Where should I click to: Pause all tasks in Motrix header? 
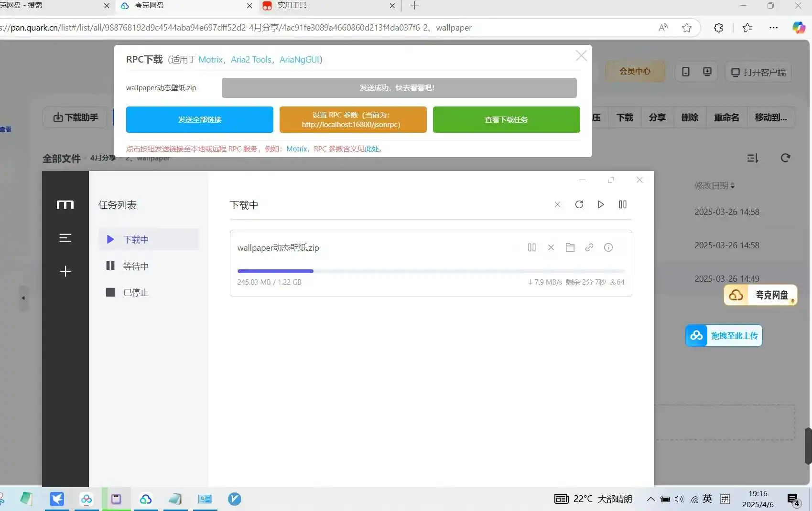[622, 204]
